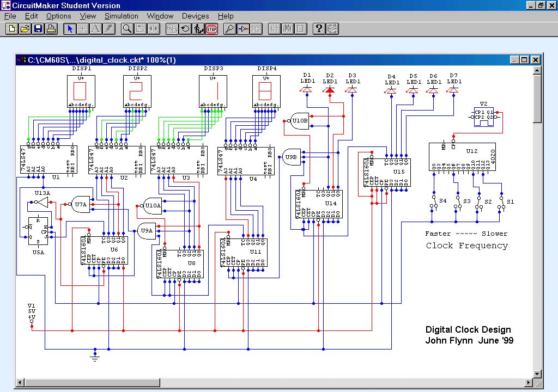Toggle switch S4 in the circuit
The height and width of the screenshot is (392, 558).
pos(434,201)
